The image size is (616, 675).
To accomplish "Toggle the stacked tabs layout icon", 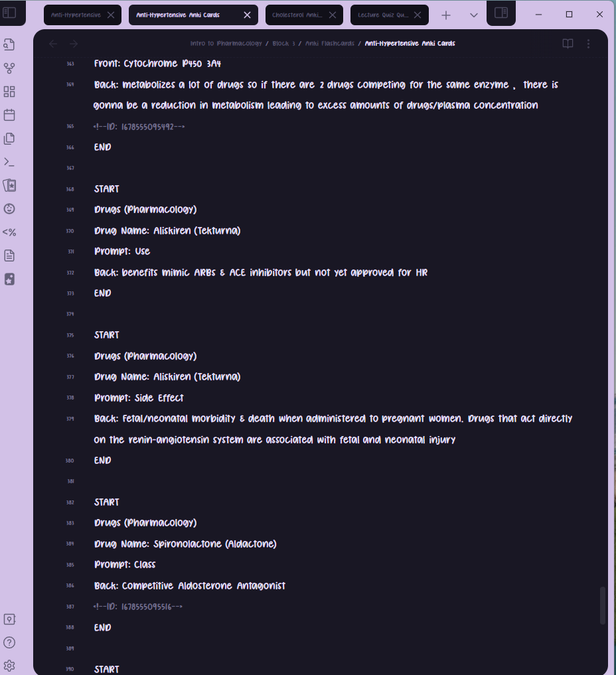I will tap(501, 13).
